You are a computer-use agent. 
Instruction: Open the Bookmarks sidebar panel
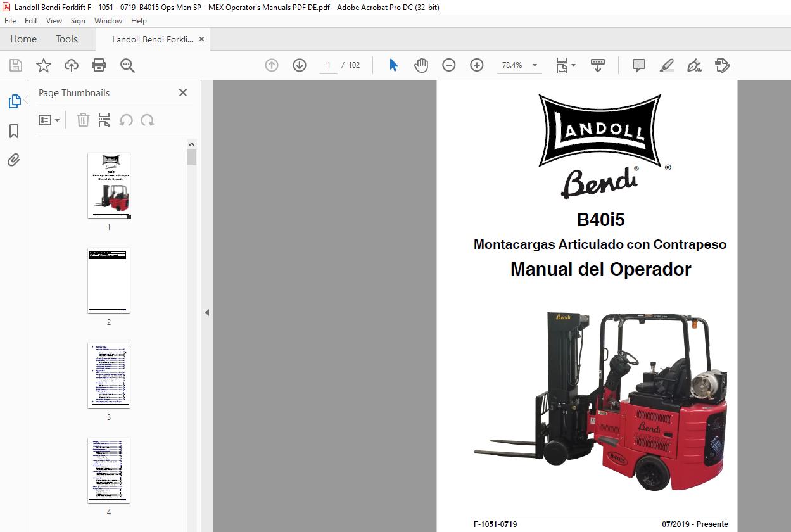[14, 131]
